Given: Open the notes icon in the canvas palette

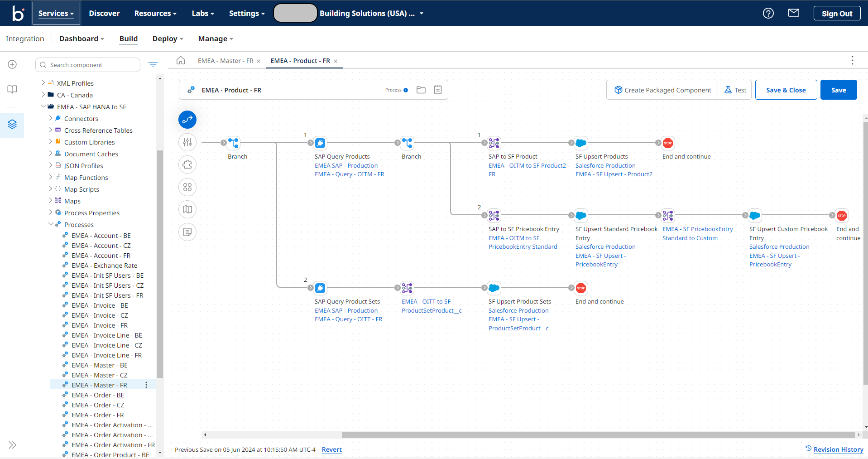Looking at the screenshot, I should pyautogui.click(x=187, y=232).
